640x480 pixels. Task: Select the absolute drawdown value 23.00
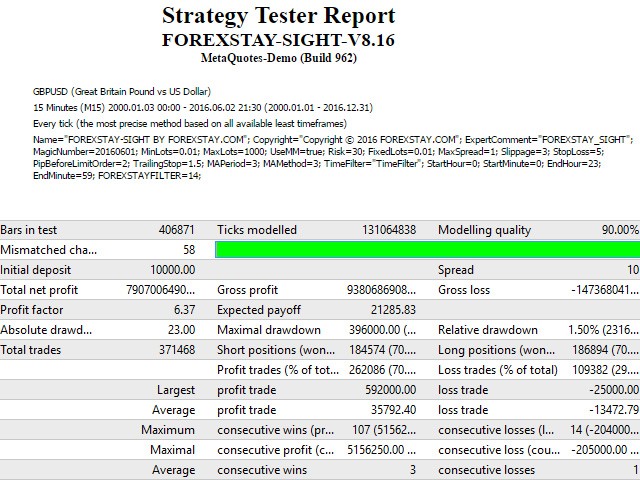[182, 330]
